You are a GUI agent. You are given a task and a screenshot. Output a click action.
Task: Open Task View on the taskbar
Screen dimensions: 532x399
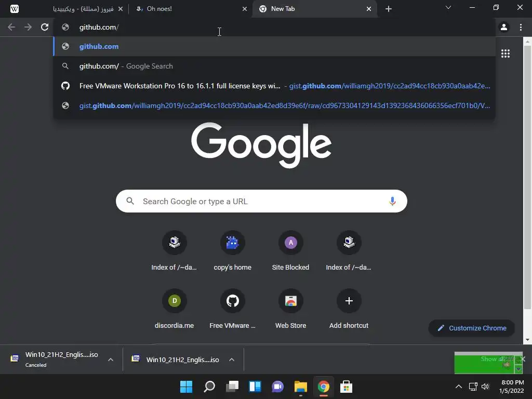tap(232, 387)
